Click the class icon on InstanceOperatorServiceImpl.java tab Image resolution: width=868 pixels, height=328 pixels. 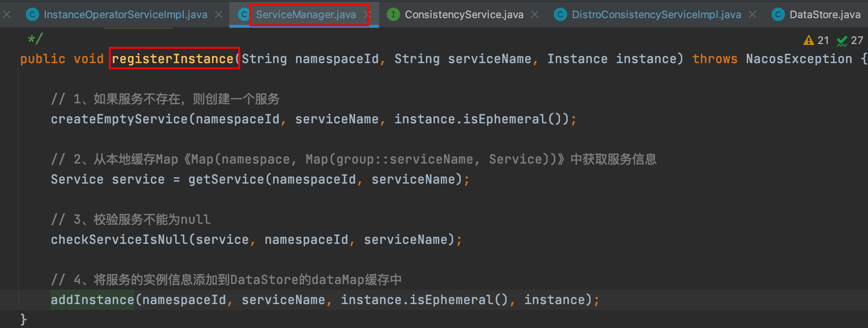pyautogui.click(x=32, y=15)
